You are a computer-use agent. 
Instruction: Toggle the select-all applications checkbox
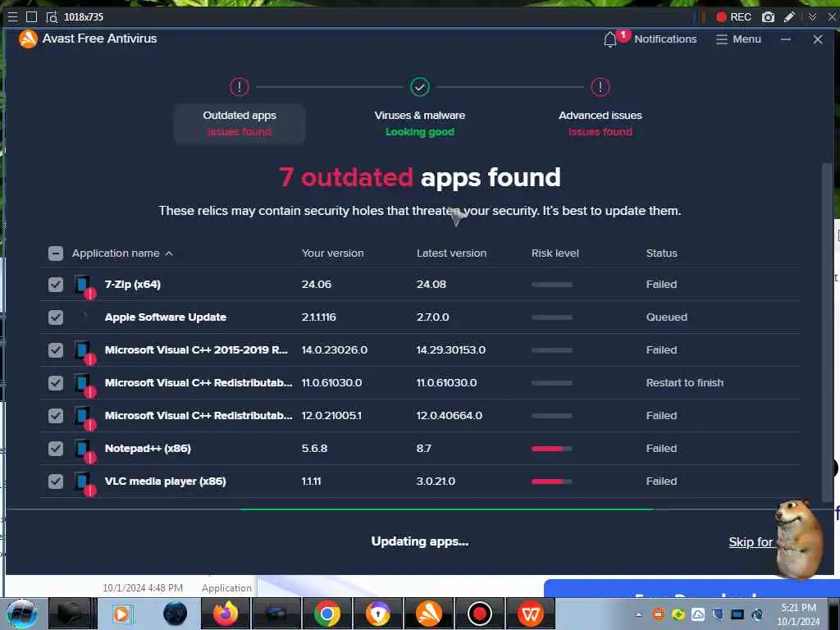(56, 253)
